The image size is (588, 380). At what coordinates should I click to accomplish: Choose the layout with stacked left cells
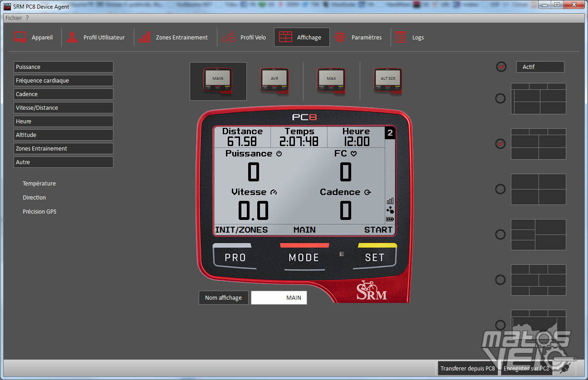(x=539, y=234)
